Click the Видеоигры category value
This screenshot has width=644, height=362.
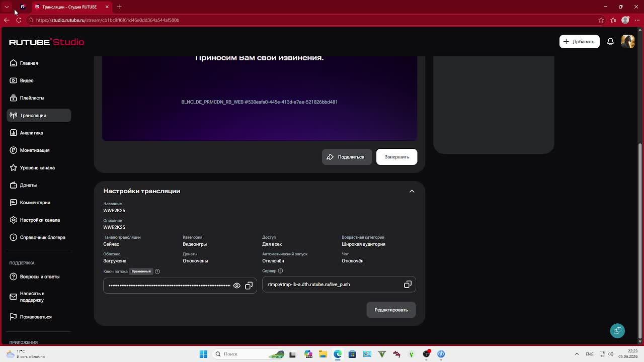click(195, 244)
